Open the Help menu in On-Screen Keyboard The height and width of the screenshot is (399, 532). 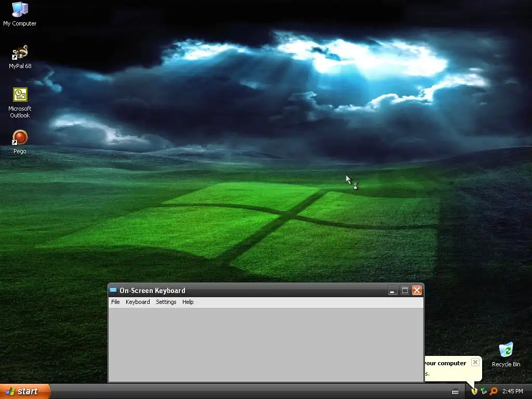click(x=188, y=302)
